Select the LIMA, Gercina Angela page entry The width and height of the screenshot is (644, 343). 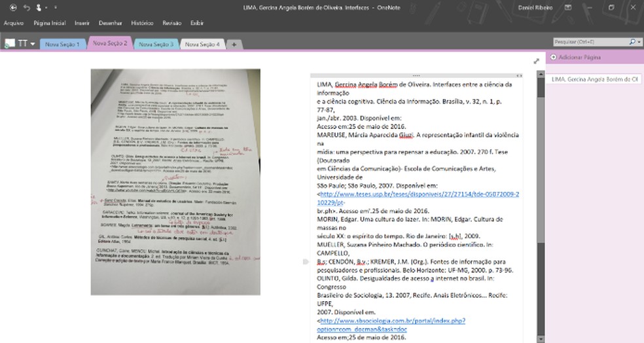coord(594,79)
